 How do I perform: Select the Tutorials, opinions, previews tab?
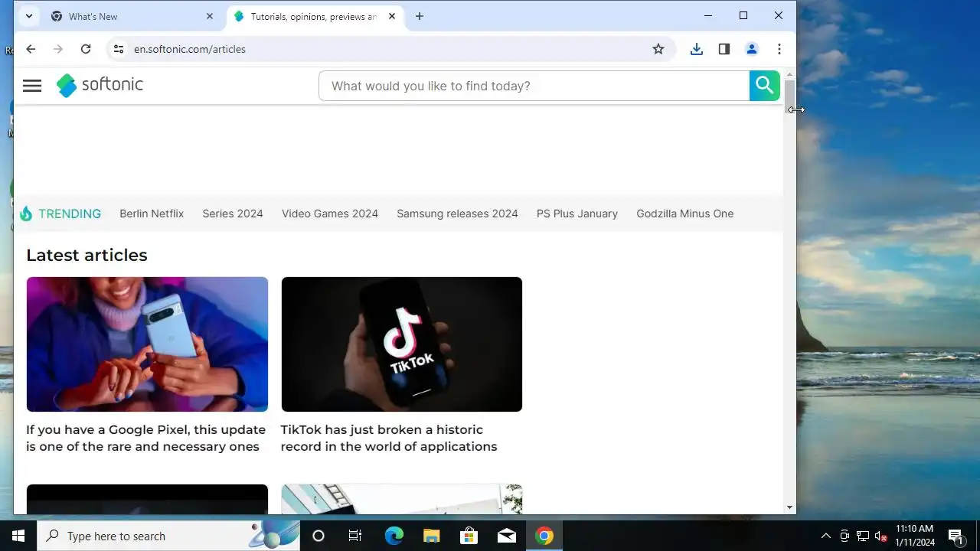click(x=314, y=16)
